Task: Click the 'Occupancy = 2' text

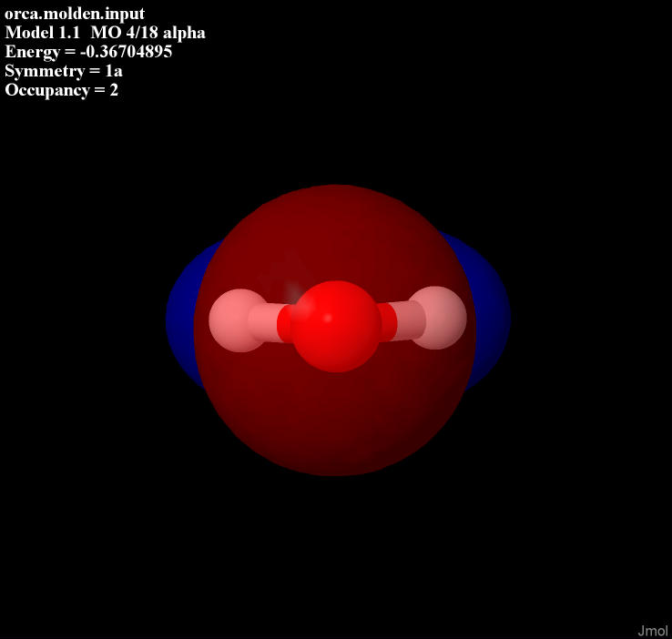Action: click(61, 90)
